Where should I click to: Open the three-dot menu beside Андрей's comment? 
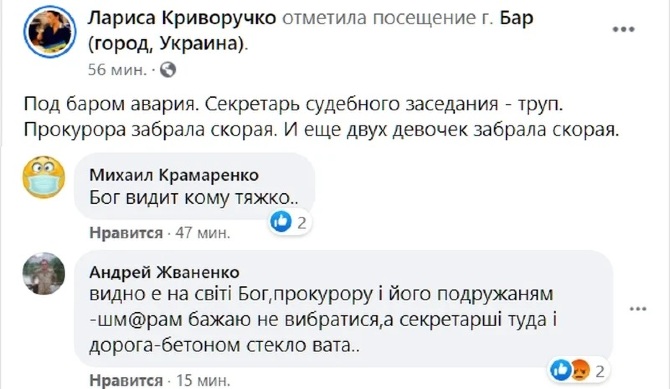click(638, 309)
